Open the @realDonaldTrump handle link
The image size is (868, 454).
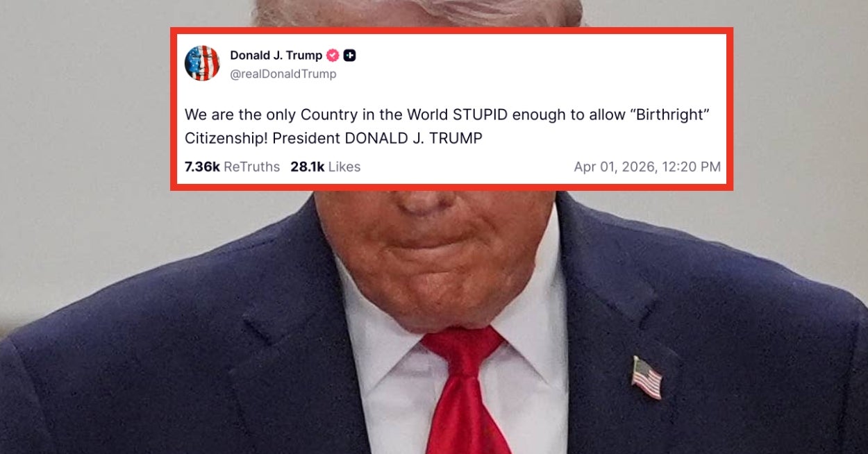pos(283,74)
